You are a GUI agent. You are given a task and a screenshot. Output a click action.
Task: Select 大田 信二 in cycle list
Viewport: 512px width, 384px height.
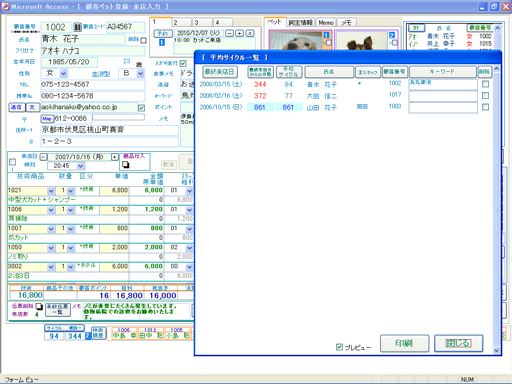coord(322,96)
